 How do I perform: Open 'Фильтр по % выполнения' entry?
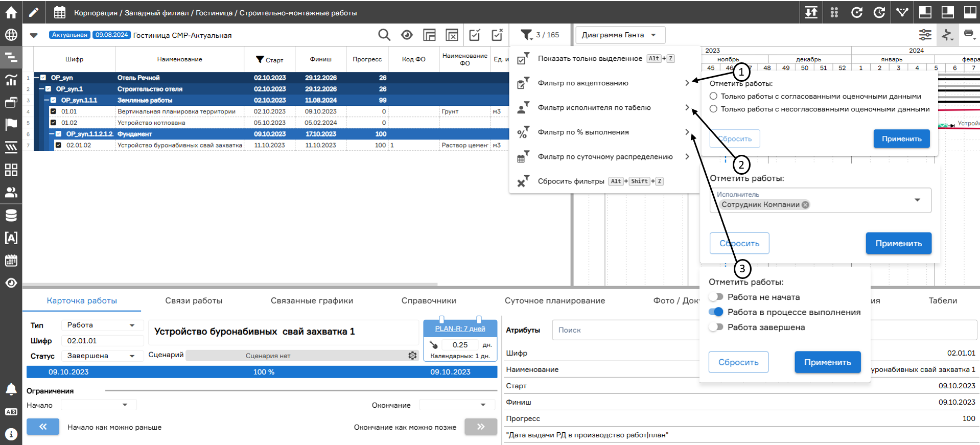pyautogui.click(x=604, y=132)
